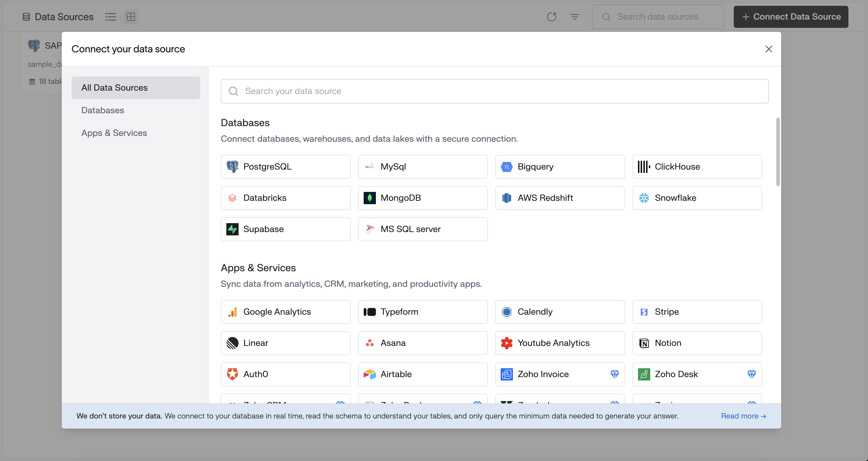Viewport: 868px width, 461px height.
Task: Click the Zoho Desk green icon
Action: [x=644, y=374]
